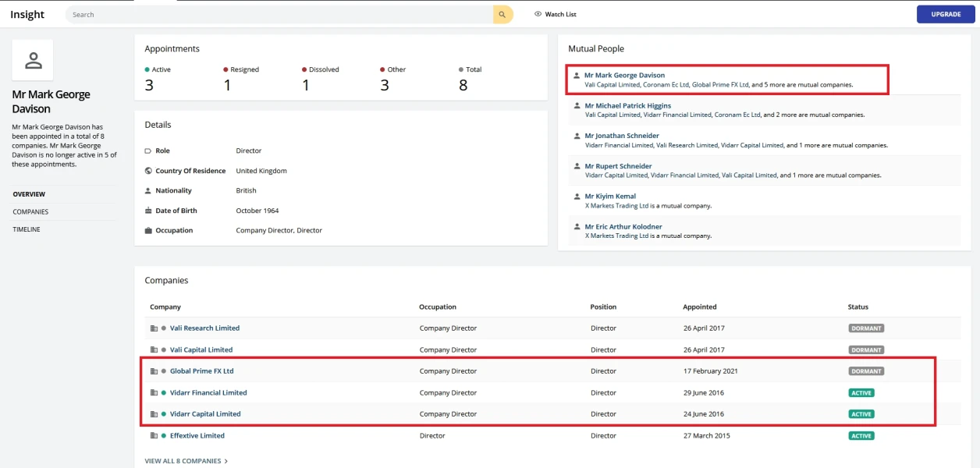Click the Watch List eye icon
980x468 pixels.
538,14
